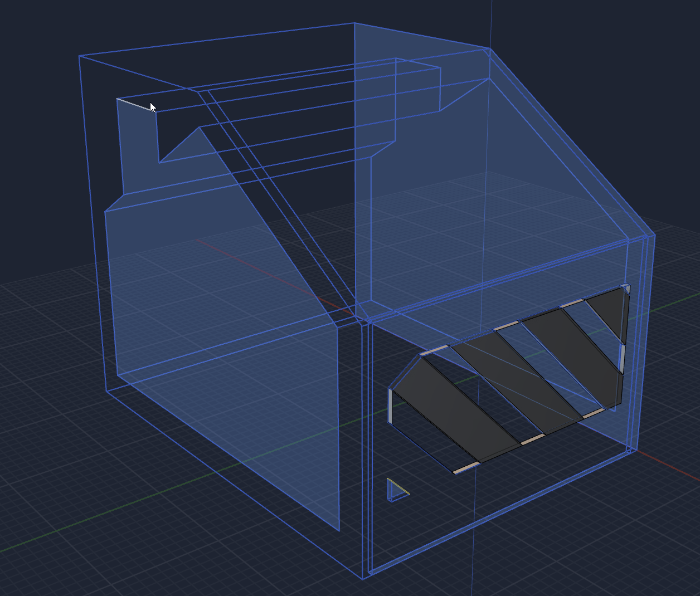The height and width of the screenshot is (596, 700).
Task: Select the tan segment at window's bottom-left corner
Action: (465, 468)
